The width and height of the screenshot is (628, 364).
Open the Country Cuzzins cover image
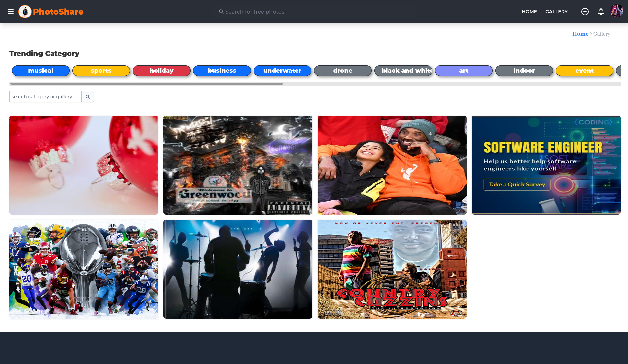click(x=392, y=269)
